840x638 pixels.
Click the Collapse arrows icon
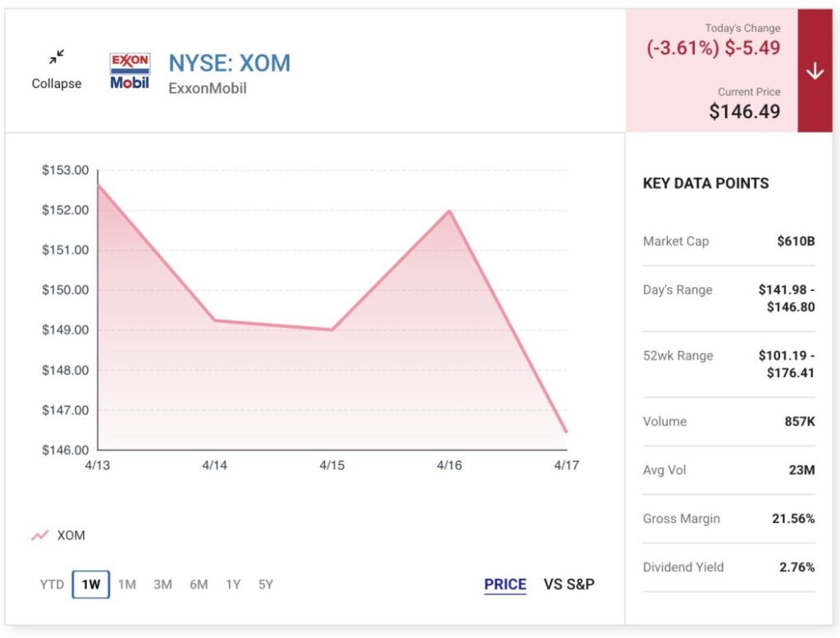56,57
